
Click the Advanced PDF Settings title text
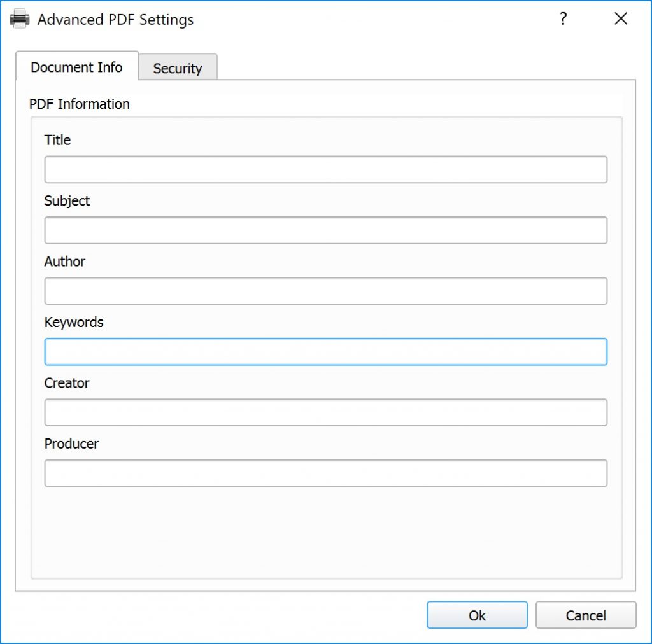116,20
